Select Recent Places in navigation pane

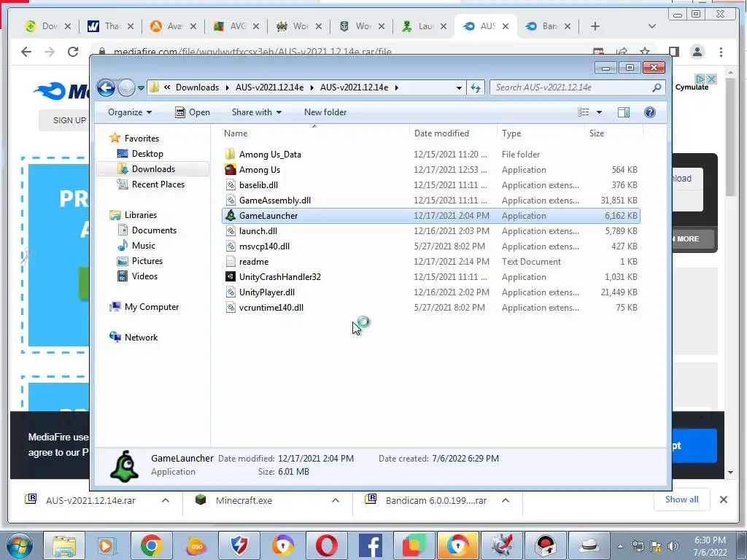pyautogui.click(x=158, y=184)
